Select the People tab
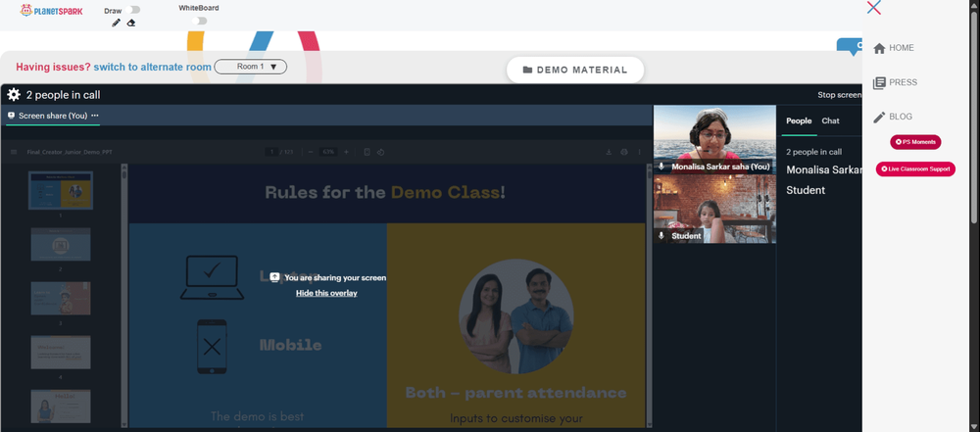Screen dimensions: 980x432 click(799, 120)
